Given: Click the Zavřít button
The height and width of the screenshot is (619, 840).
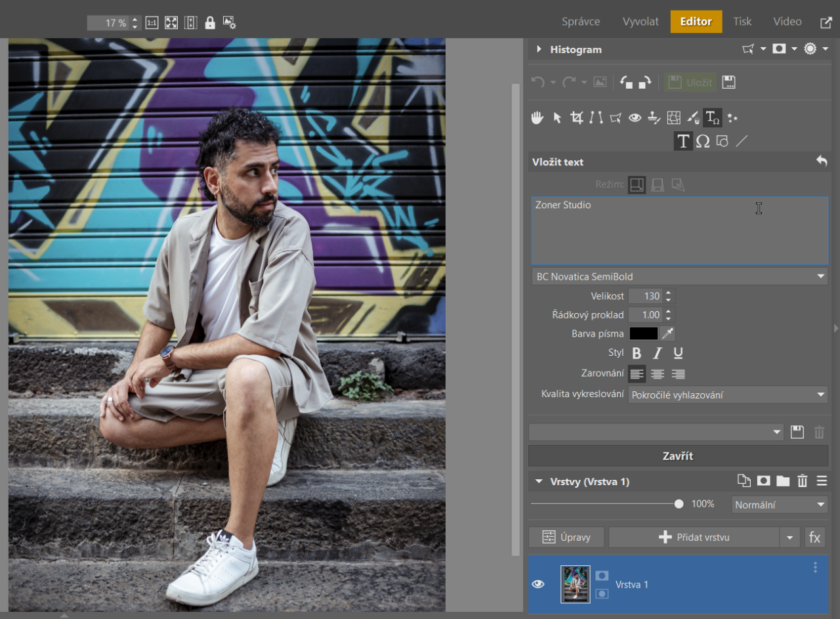Looking at the screenshot, I should [x=678, y=456].
